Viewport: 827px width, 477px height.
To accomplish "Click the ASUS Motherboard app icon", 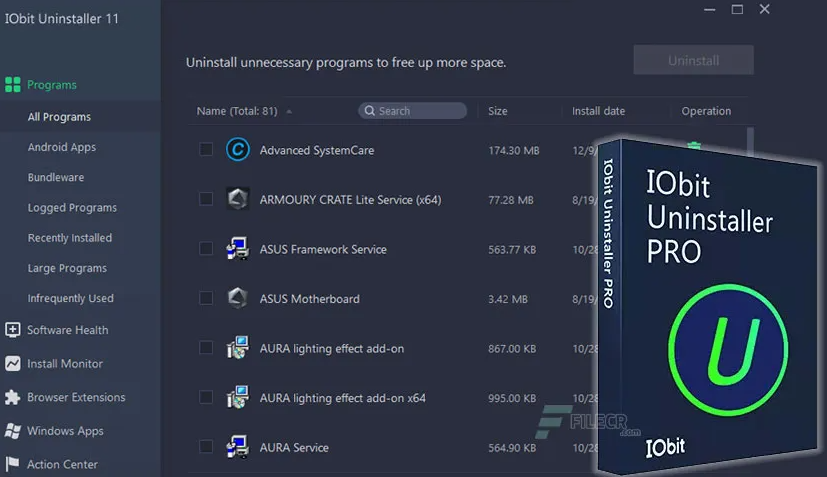I will click(x=238, y=298).
